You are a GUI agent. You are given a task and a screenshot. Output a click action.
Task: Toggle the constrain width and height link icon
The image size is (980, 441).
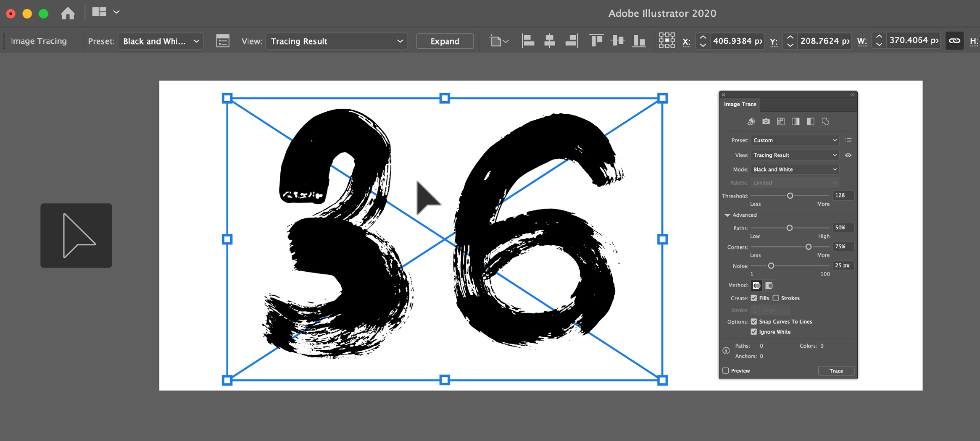tap(954, 41)
